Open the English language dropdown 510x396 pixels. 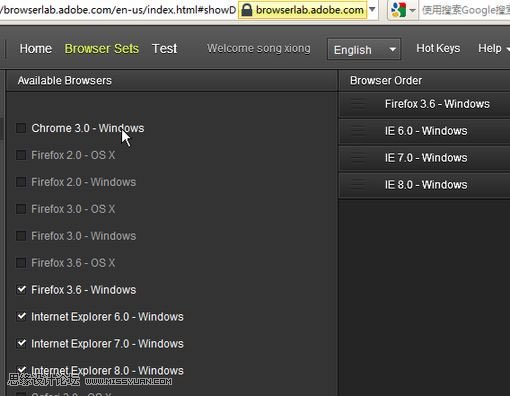point(364,49)
